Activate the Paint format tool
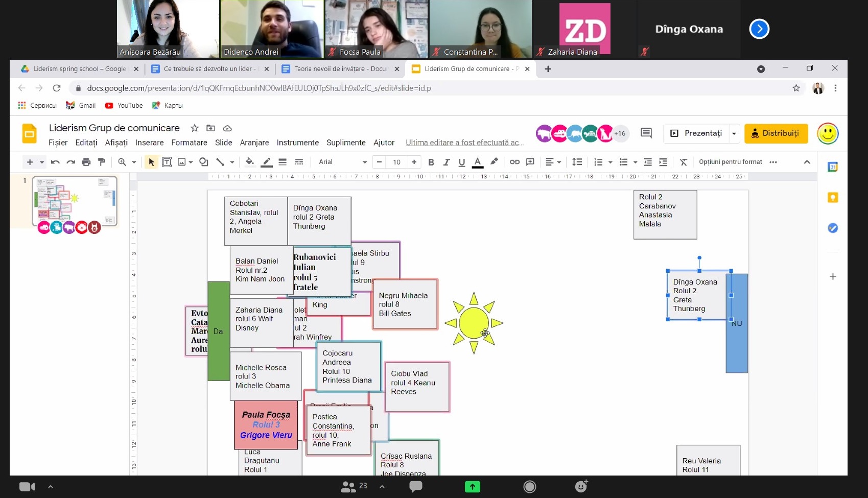The width and height of the screenshot is (868, 498). 102,162
